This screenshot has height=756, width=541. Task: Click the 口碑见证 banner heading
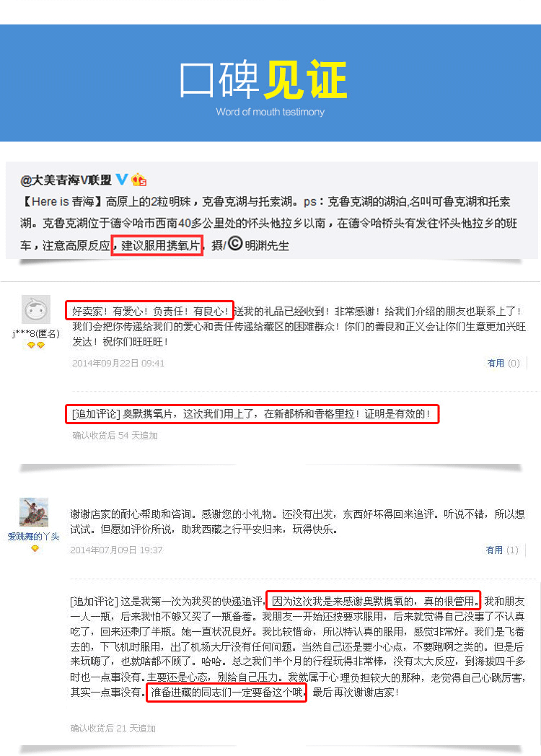pos(263,79)
